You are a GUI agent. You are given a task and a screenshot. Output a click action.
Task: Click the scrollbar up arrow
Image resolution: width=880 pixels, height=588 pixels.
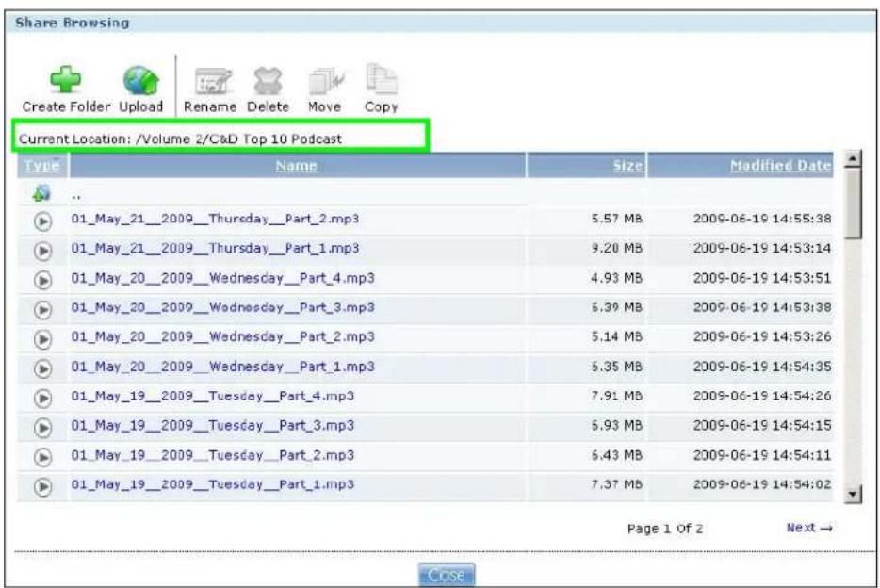pos(853,159)
